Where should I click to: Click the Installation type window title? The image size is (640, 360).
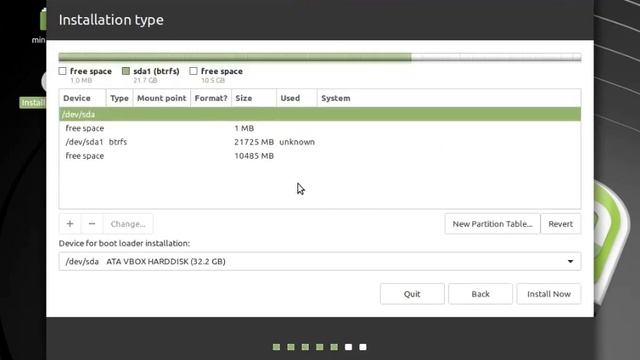111,20
